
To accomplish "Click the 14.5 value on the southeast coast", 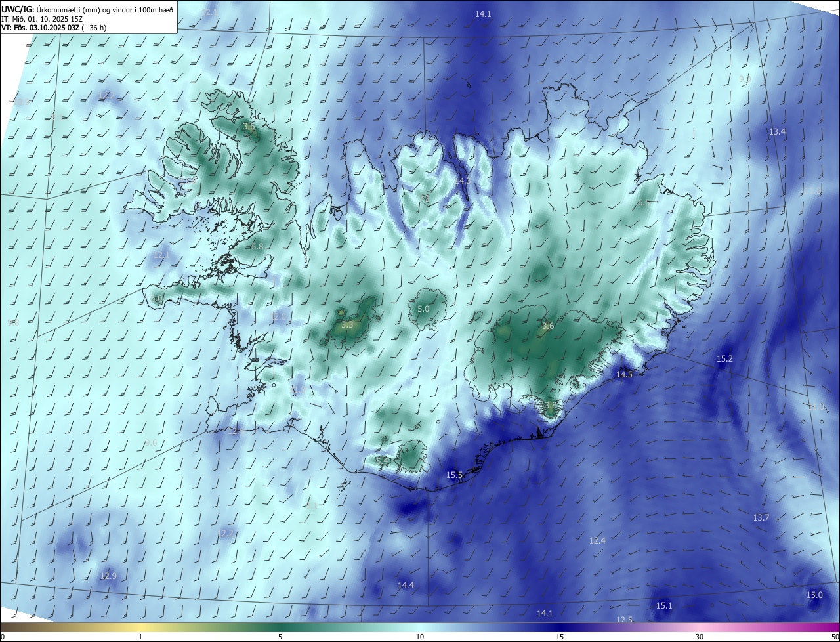I will coord(624,374).
